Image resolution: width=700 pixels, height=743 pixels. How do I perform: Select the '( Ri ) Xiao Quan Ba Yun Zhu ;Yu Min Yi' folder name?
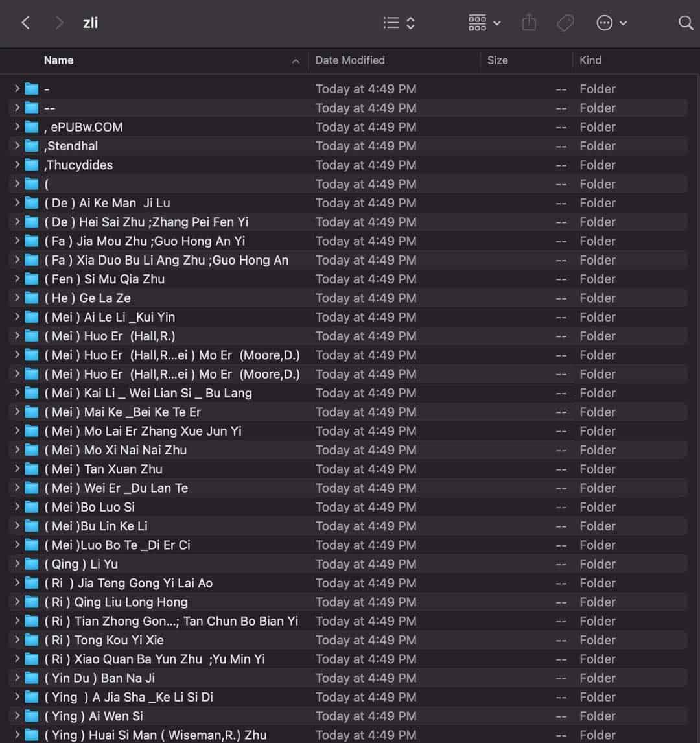coord(155,659)
